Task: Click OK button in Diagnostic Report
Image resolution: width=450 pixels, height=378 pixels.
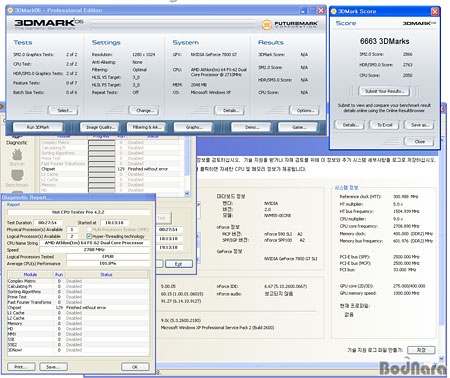Action: [135, 367]
